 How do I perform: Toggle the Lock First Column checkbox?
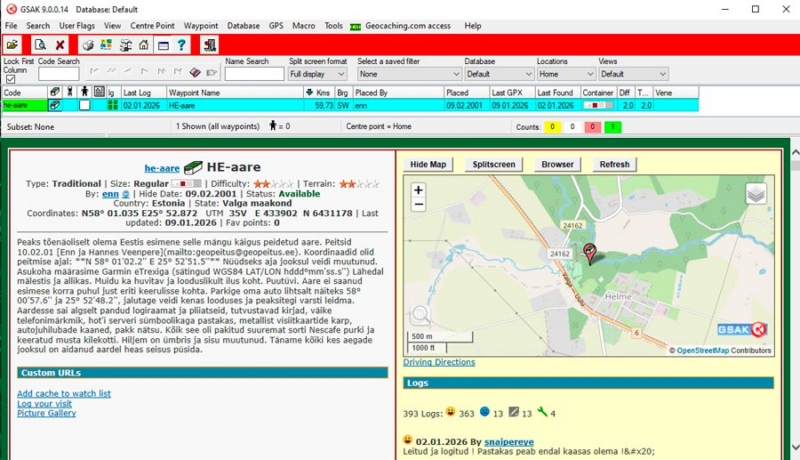click(10, 79)
